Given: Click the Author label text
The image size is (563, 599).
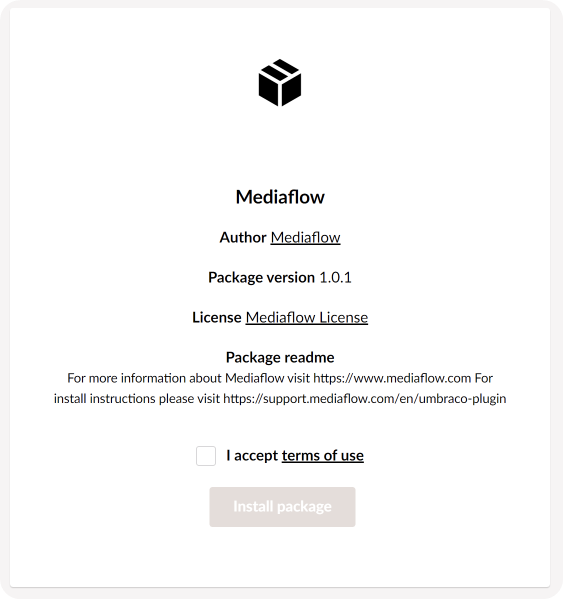Looking at the screenshot, I should [243, 237].
